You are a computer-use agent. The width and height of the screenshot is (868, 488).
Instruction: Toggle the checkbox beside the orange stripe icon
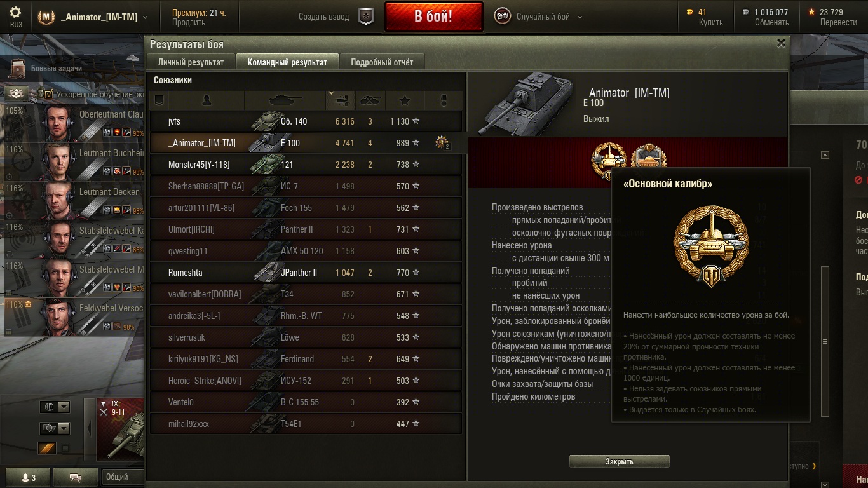click(65, 449)
